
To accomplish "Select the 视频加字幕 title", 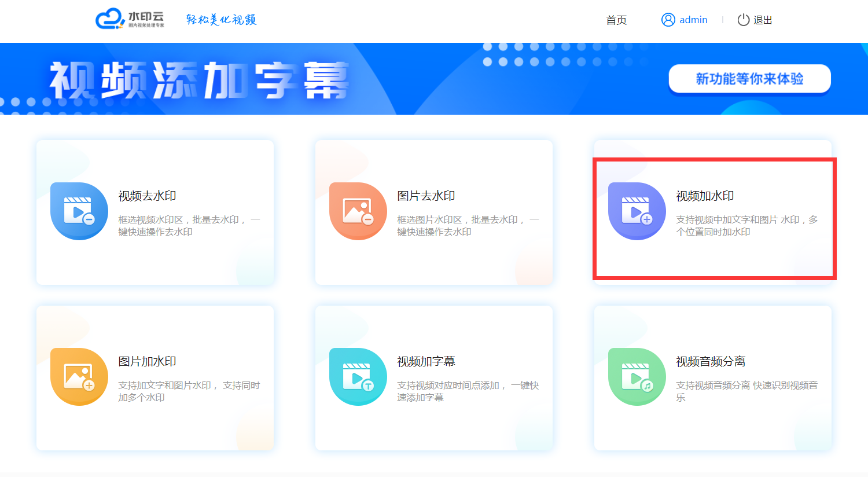I will click(x=426, y=362).
